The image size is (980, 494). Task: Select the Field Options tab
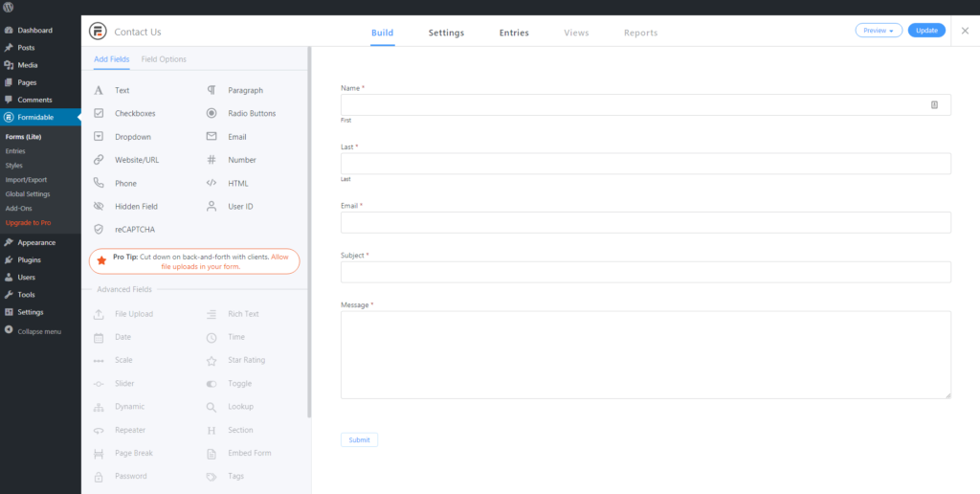(164, 59)
